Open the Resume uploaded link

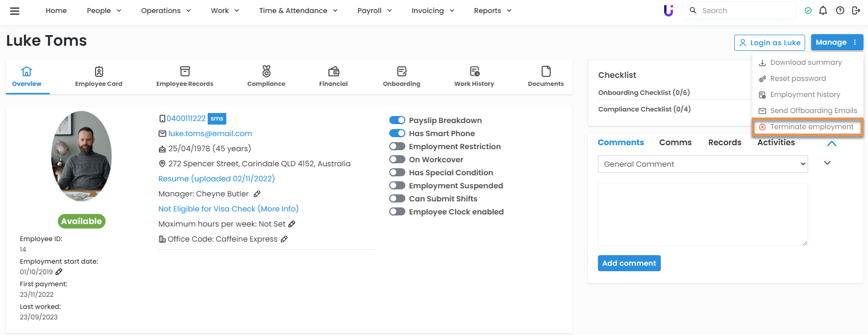point(216,179)
